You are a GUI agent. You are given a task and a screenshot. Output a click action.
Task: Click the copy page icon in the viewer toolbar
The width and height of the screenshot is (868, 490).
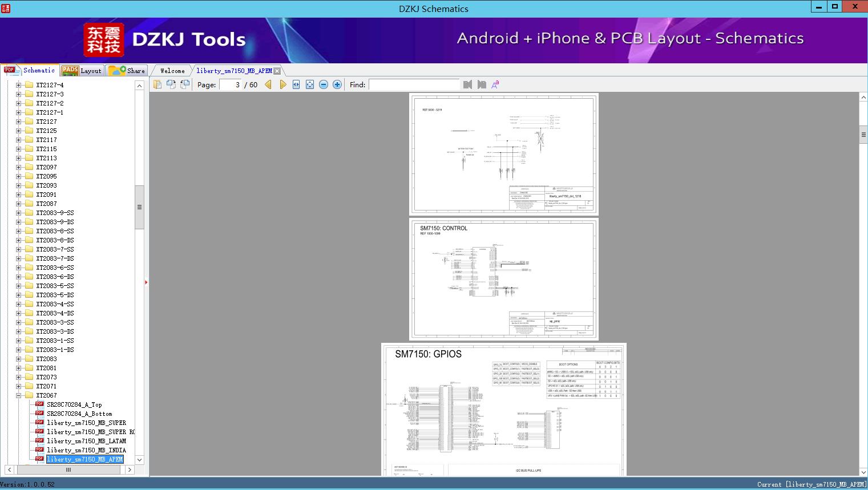tap(157, 84)
